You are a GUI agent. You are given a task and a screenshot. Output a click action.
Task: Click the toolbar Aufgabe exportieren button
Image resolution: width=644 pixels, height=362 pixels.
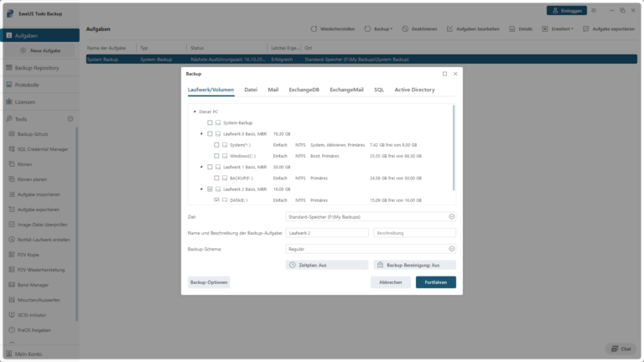coord(609,29)
